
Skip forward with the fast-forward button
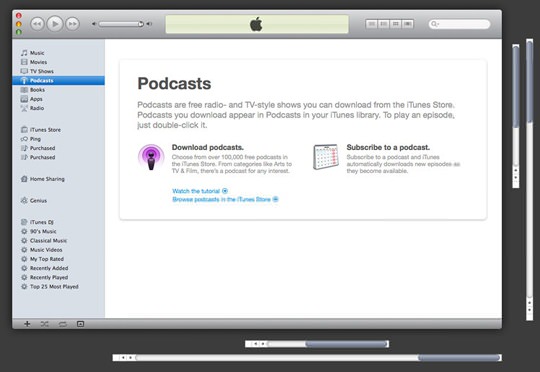[x=72, y=24]
